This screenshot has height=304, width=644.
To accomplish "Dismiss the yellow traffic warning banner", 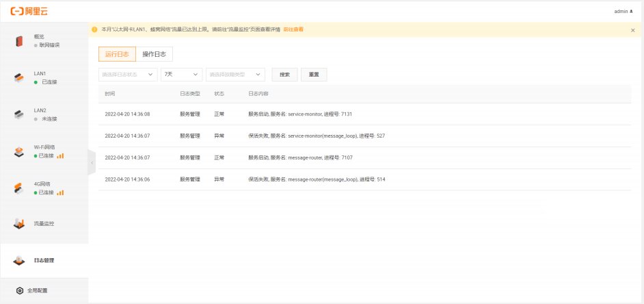I will pyautogui.click(x=632, y=30).
